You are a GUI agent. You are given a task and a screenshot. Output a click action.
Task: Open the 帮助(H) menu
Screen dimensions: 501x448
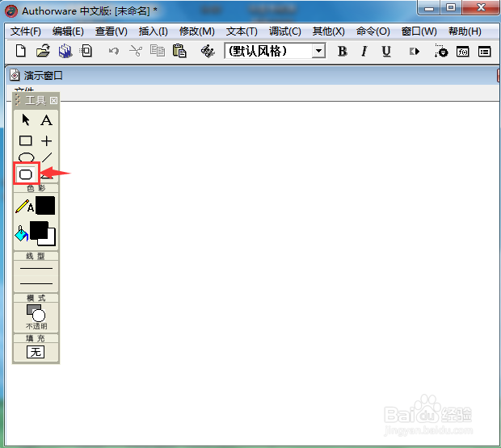465,31
